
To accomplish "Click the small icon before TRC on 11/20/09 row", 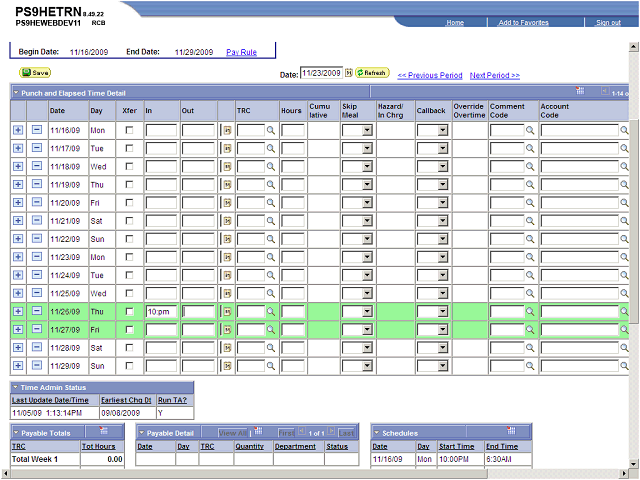I will click(226, 202).
